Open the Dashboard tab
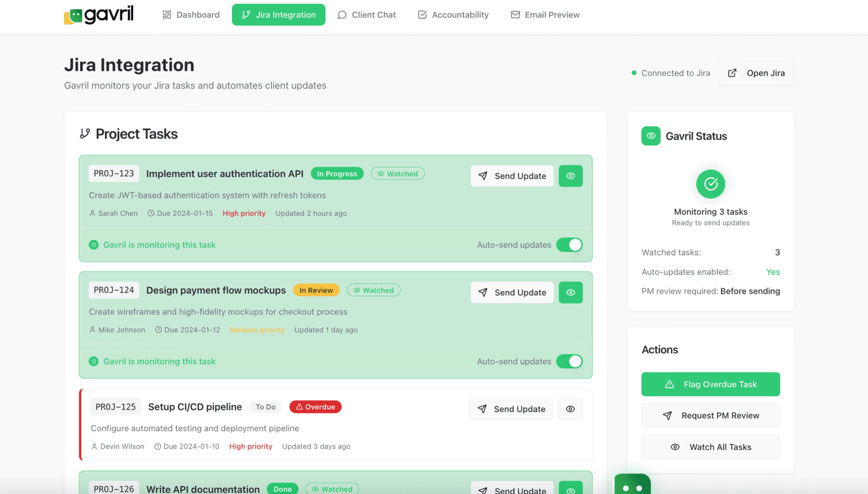The image size is (868, 494). (191, 15)
